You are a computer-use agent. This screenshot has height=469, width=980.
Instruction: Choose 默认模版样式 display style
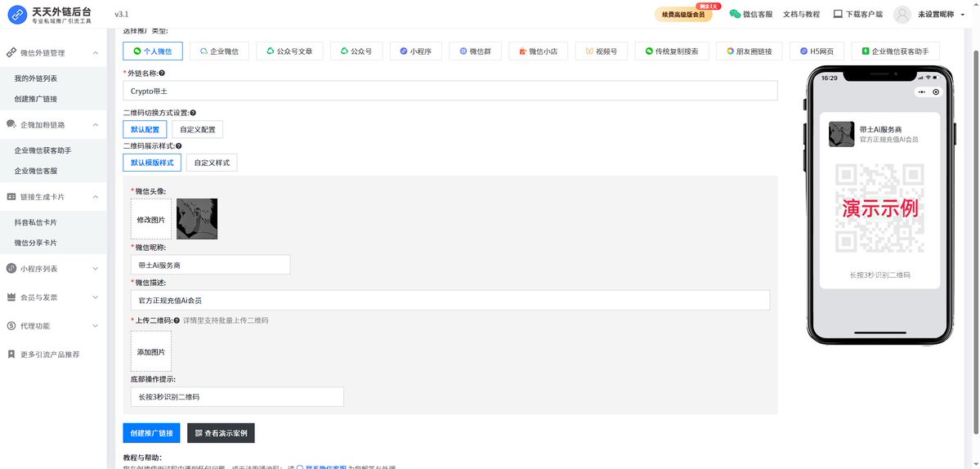[x=152, y=163]
